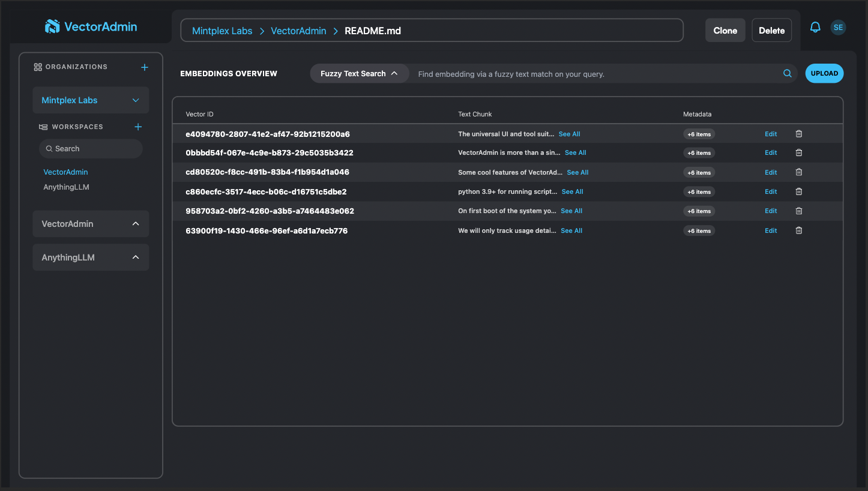The height and width of the screenshot is (491, 868).
Task: Edit embedding 958703a2
Action: click(771, 211)
